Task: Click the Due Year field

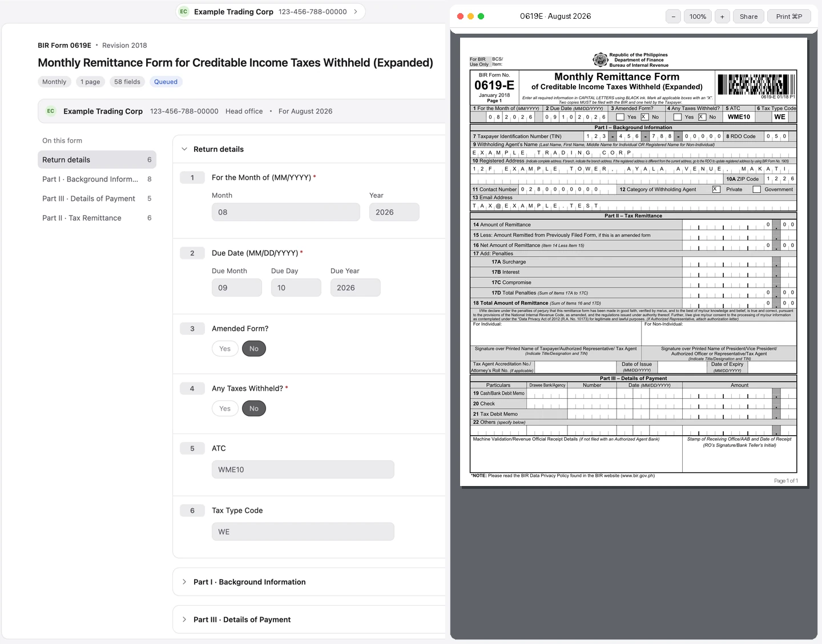Action: pyautogui.click(x=356, y=287)
